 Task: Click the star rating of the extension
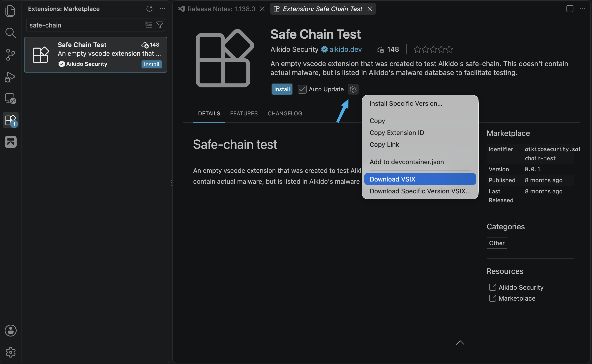click(433, 50)
